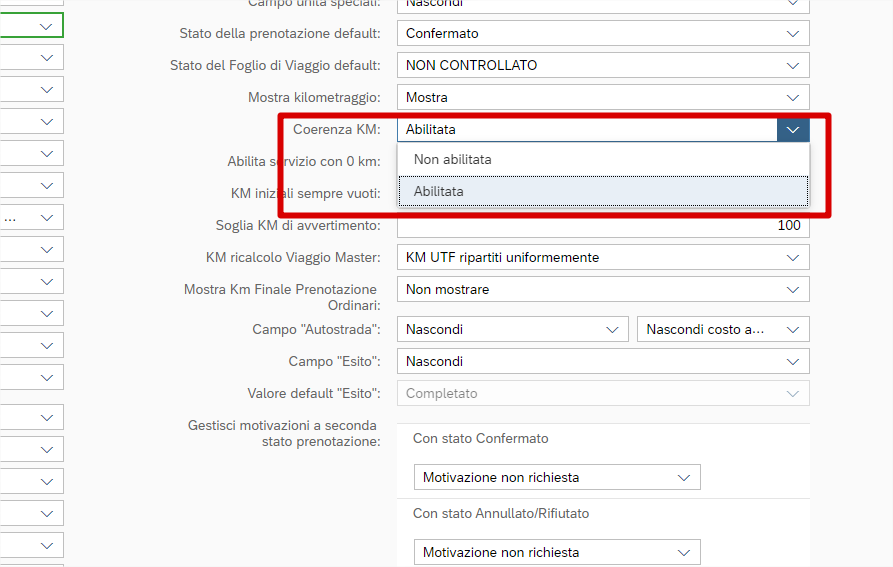Click the "Coerenza KM:" field label
Screen dimensions: 893x567
[336, 129]
